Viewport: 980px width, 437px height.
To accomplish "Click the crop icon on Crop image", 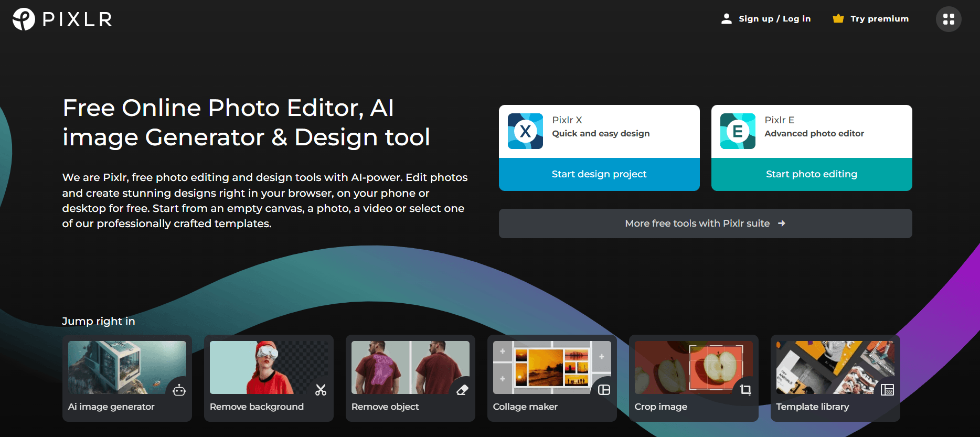I will pyautogui.click(x=745, y=390).
